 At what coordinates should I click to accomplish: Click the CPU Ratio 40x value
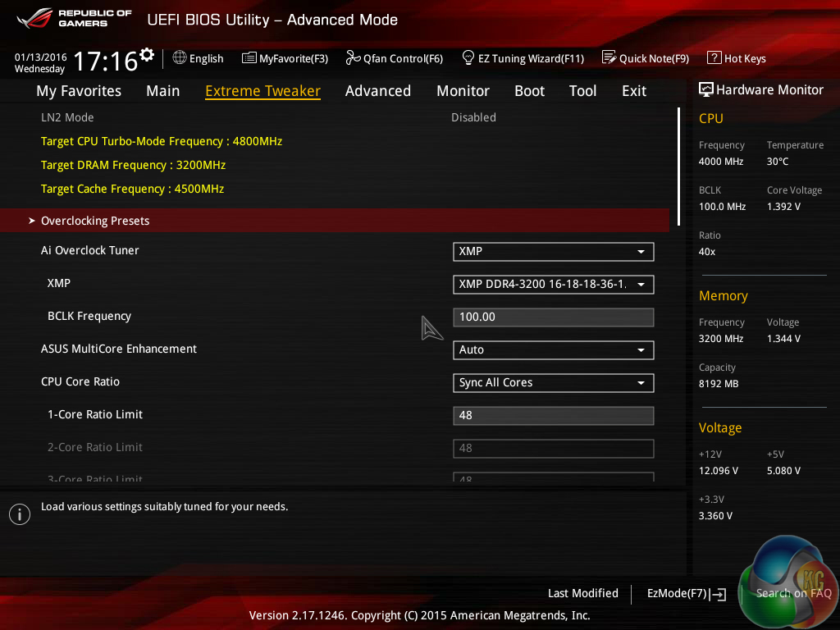(706, 252)
